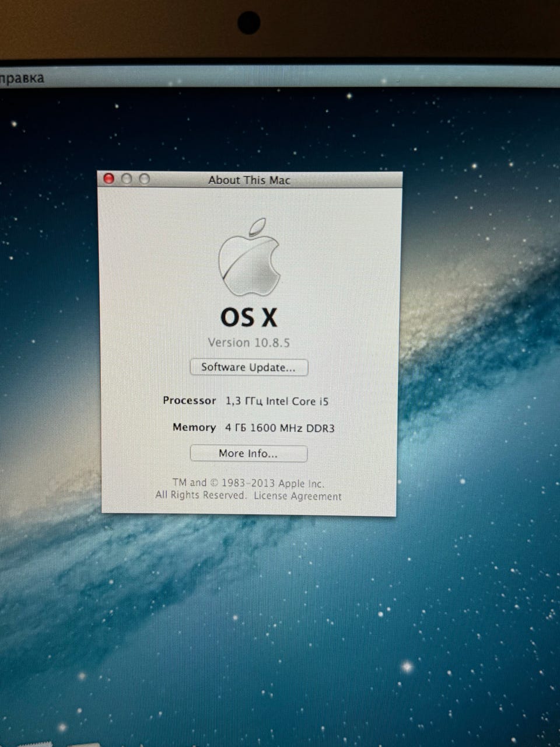
Task: Click the Apple logo in About This Mac
Action: tap(250, 257)
